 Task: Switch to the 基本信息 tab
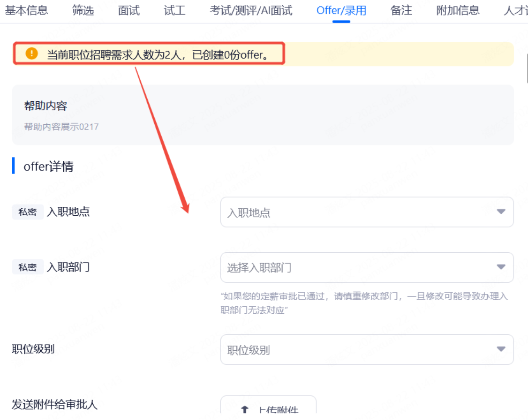coord(26,10)
